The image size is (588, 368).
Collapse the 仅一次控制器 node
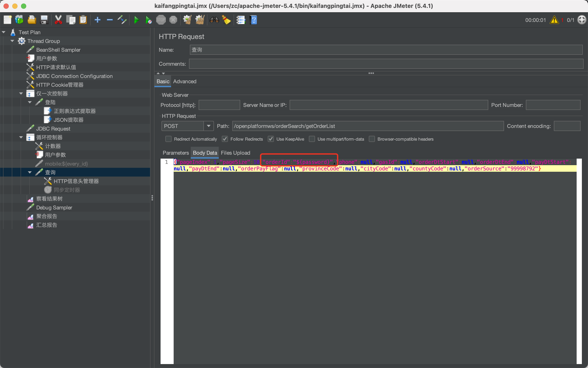click(21, 94)
